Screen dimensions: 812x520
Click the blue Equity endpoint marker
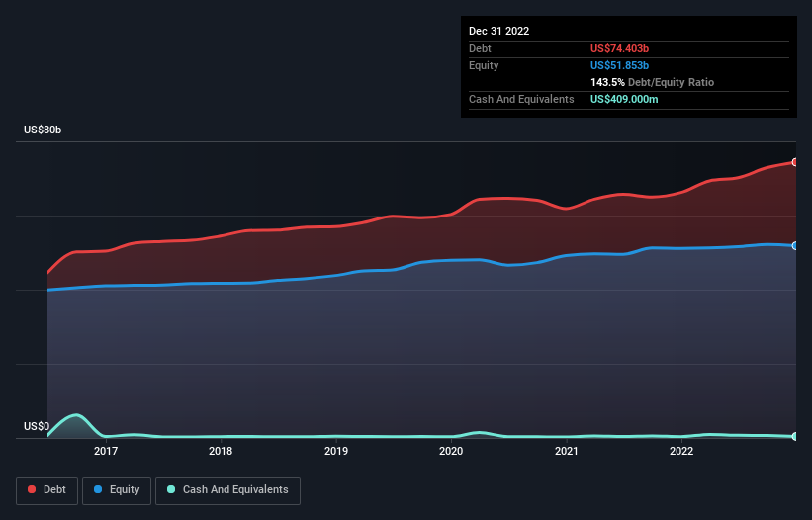pos(795,246)
